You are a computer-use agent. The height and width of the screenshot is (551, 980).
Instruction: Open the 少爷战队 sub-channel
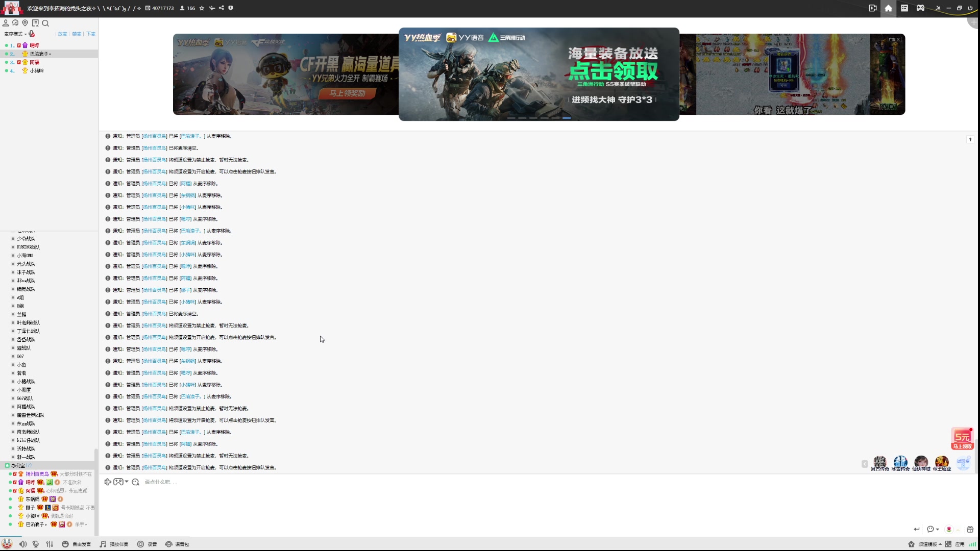click(x=26, y=239)
